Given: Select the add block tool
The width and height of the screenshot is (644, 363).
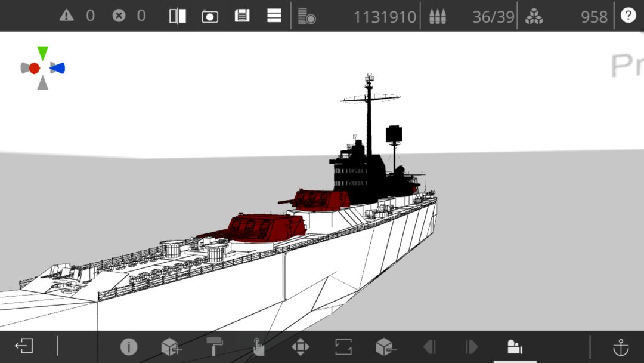Looking at the screenshot, I should pyautogui.click(x=171, y=346).
